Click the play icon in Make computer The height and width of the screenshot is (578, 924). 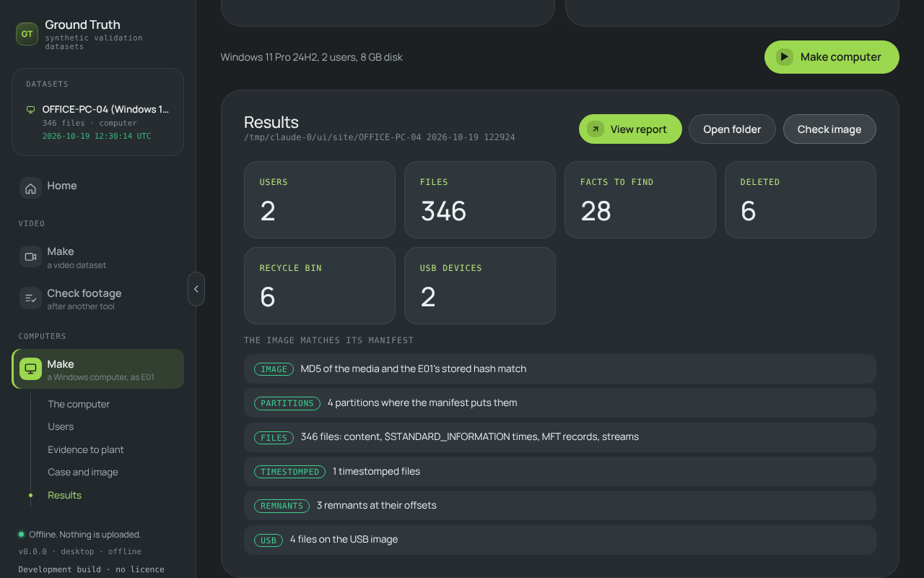784,57
